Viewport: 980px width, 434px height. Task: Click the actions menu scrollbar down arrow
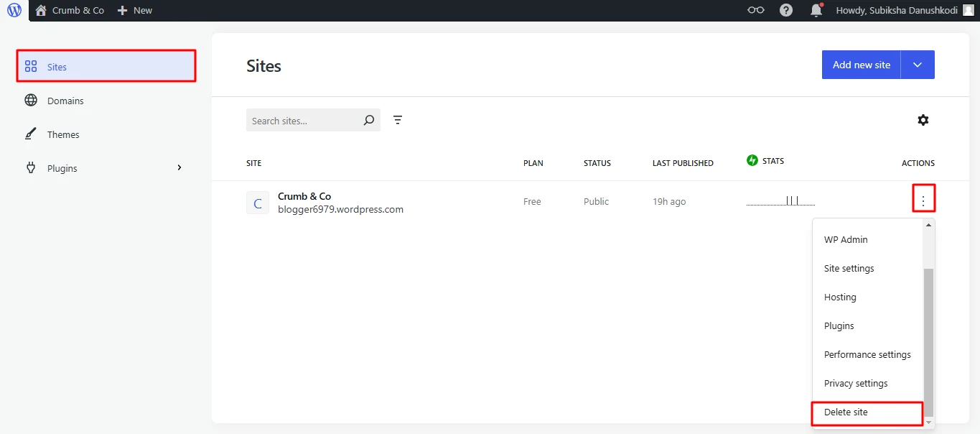click(929, 423)
